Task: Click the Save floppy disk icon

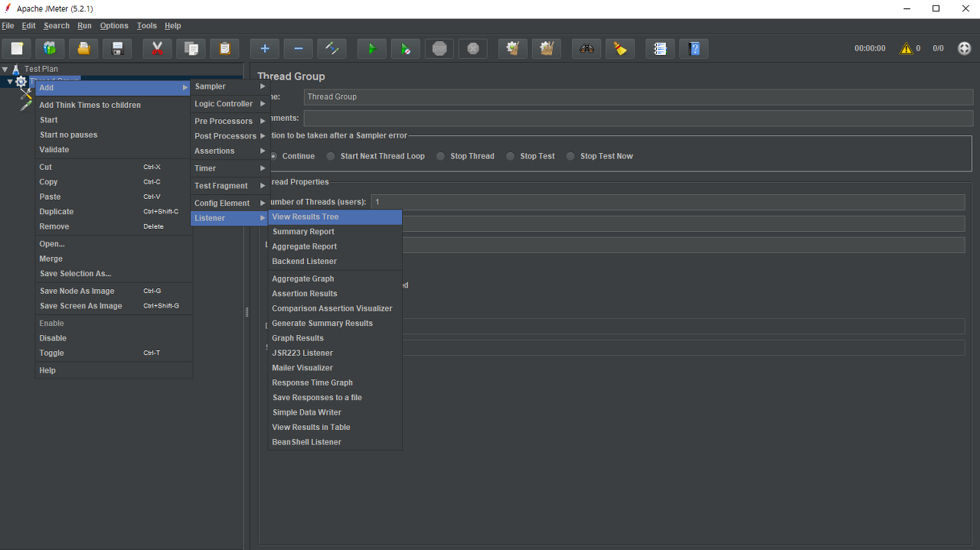Action: tap(118, 49)
